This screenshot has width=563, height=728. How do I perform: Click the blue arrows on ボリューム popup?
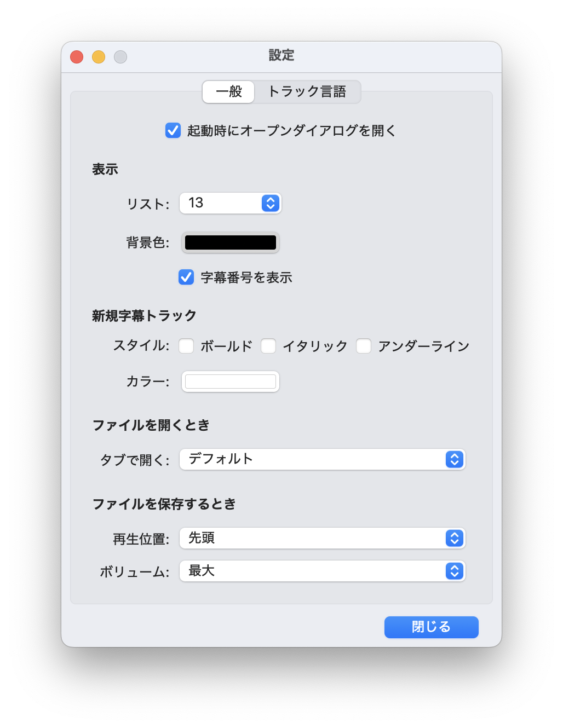coord(455,571)
